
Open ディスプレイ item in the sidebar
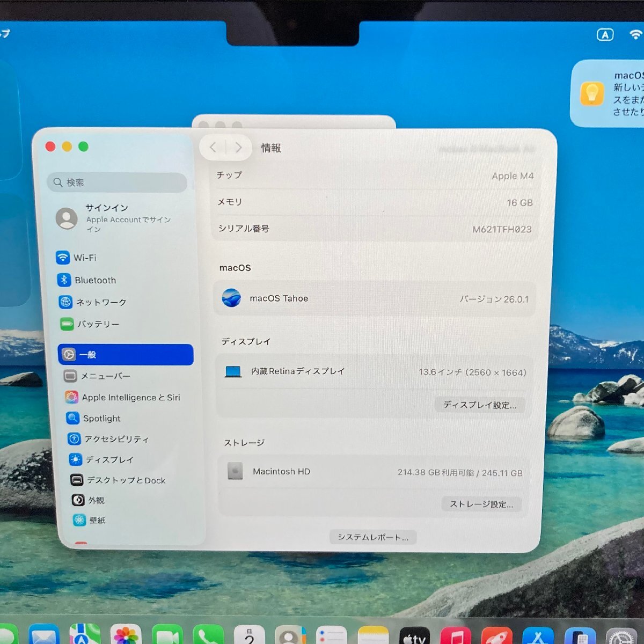pos(101,460)
